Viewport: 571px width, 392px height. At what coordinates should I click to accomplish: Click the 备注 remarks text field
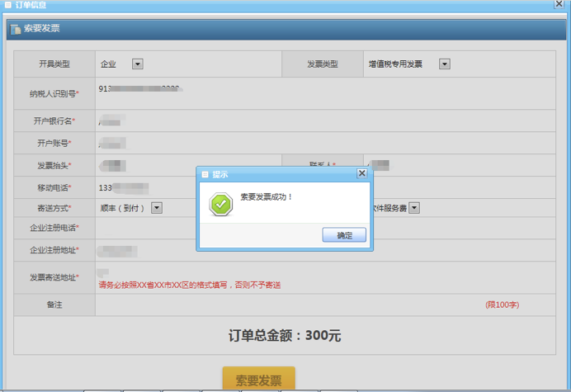(x=289, y=305)
